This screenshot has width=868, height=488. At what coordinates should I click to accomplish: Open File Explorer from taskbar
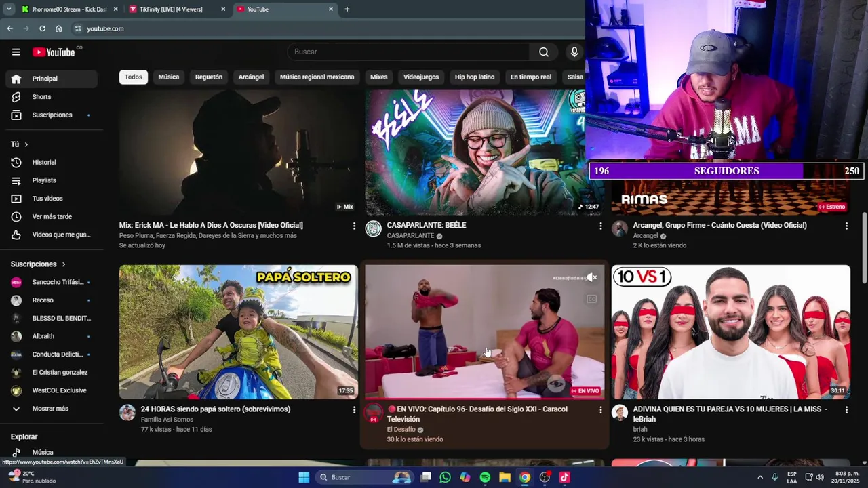click(505, 477)
